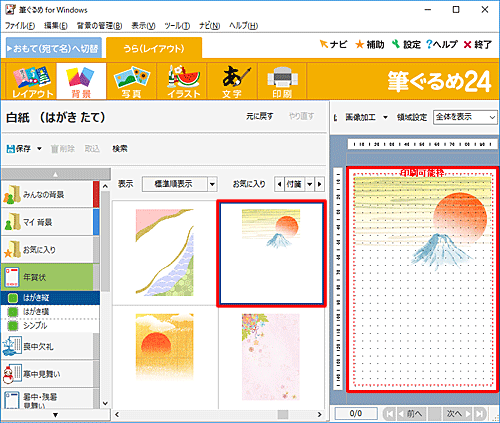500x423 pixels.
Task: Click the 終了 red X button
Action: (478, 44)
